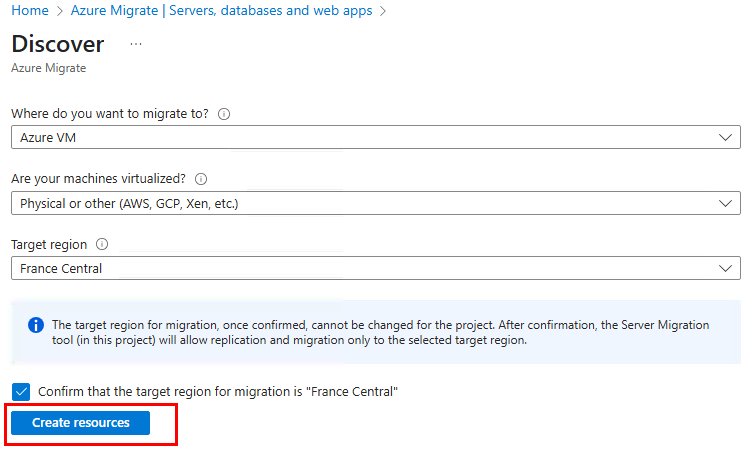Click the Create resources button
This screenshot has height=458, width=752.
click(81, 423)
